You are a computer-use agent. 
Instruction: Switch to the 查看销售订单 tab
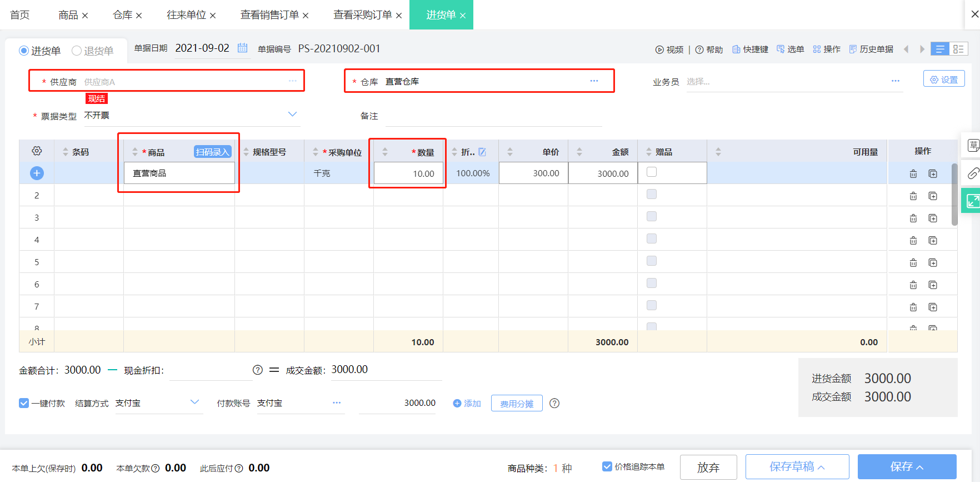pos(269,15)
